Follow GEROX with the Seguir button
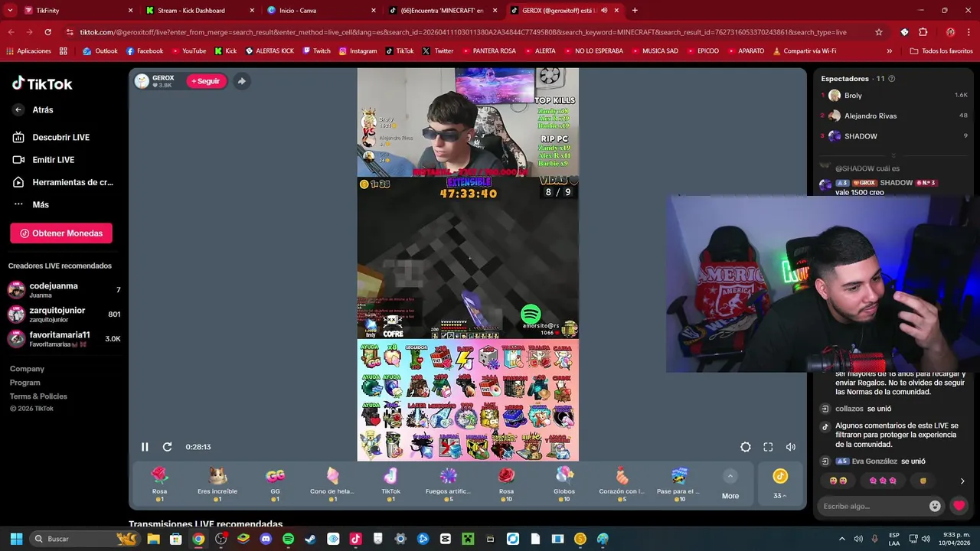 point(206,81)
